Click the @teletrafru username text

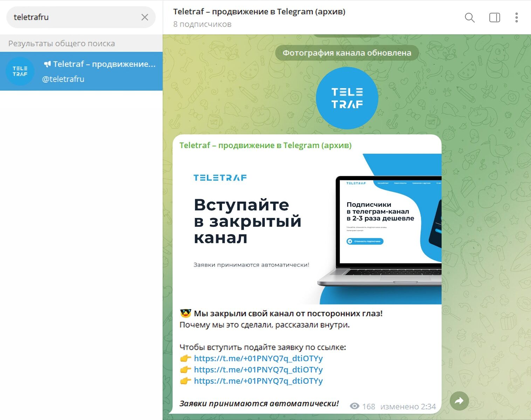(63, 79)
